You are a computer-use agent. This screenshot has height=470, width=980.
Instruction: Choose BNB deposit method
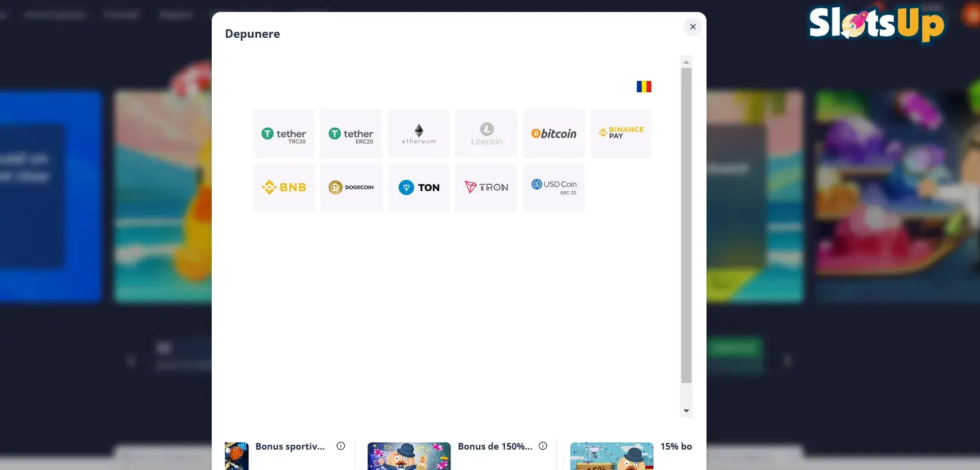284,187
